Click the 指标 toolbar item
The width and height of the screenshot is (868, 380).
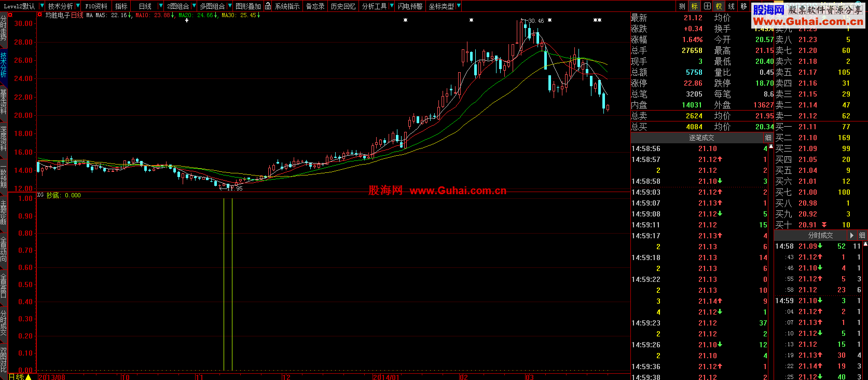click(x=121, y=6)
